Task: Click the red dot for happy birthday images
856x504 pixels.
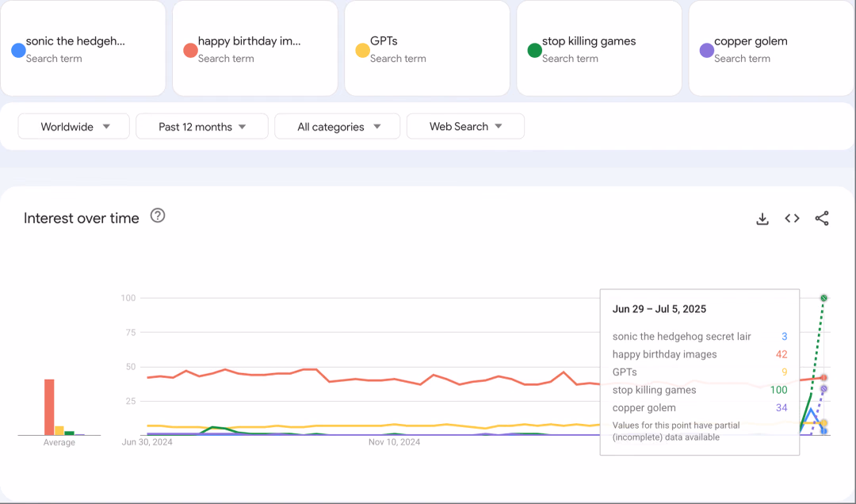Action: [x=190, y=50]
